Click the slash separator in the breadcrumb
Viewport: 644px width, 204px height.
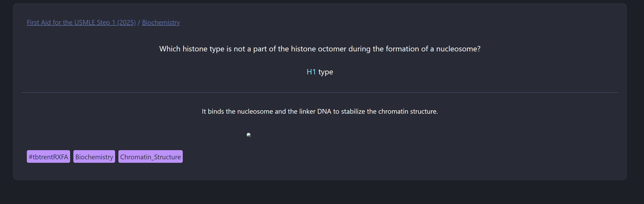coord(139,22)
